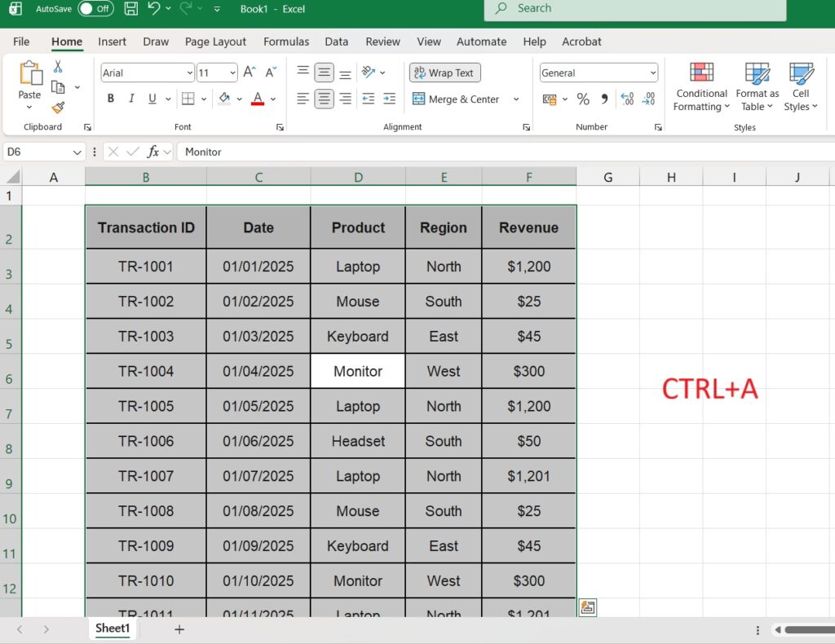
Task: Click the Paste button
Action: (29, 82)
